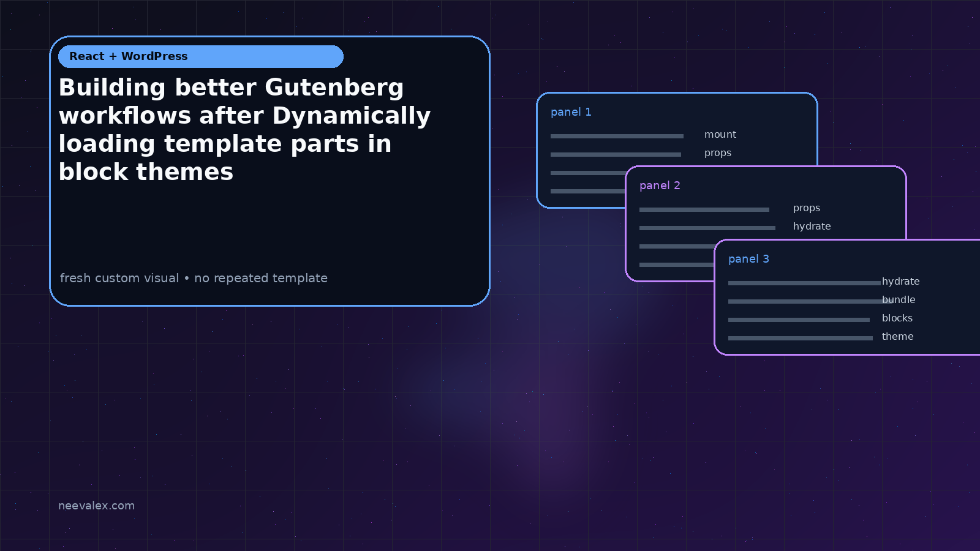The height and width of the screenshot is (551, 980).
Task: Select the panel 2 title
Action: tap(660, 186)
